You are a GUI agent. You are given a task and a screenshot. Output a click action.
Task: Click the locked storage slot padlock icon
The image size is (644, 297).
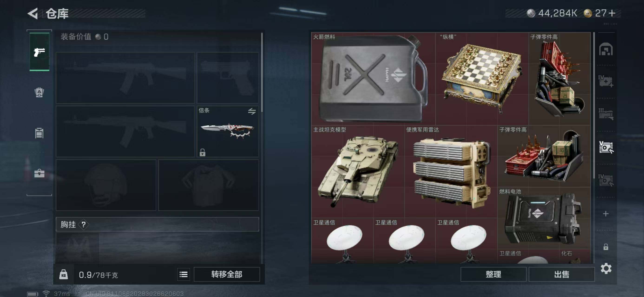pos(606,247)
